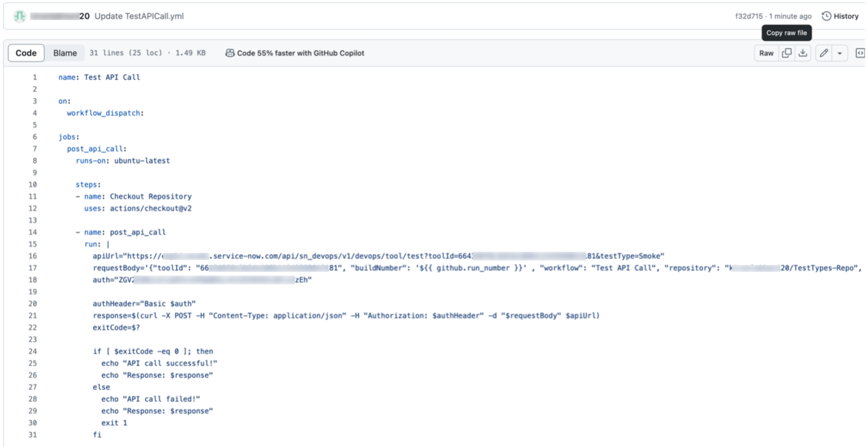Click the 'runs-on: ubuntu-latest' line
The height and width of the screenshot is (447, 868).
click(123, 161)
